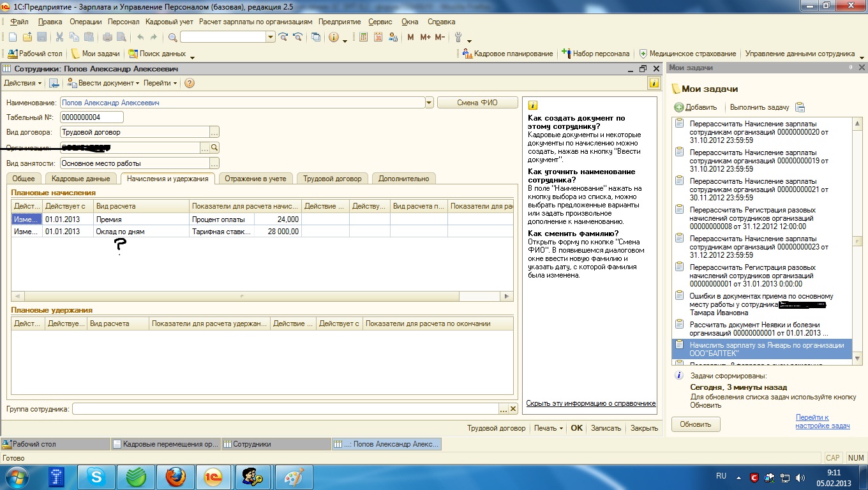
Task: Open the calendar icon in the toolbar
Action: pos(378,38)
